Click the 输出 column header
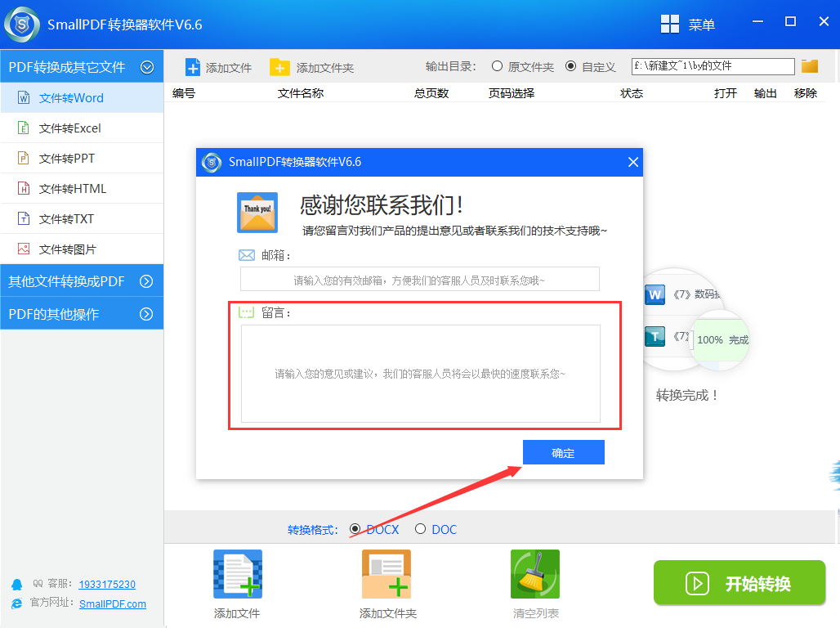 [765, 92]
